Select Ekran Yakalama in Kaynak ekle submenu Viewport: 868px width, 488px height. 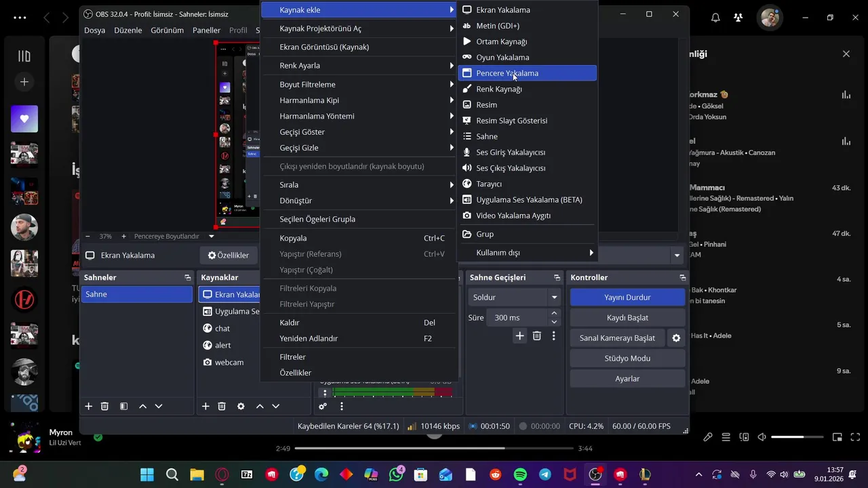(527, 10)
